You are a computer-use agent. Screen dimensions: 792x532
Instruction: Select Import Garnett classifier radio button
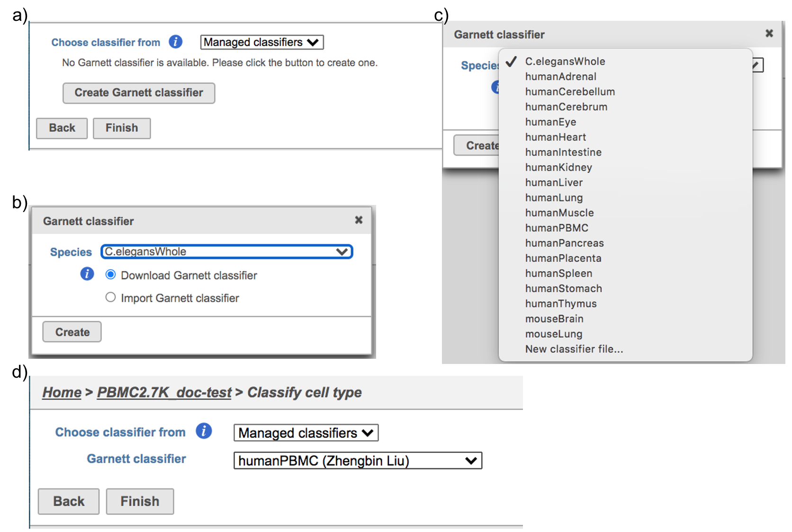point(110,298)
